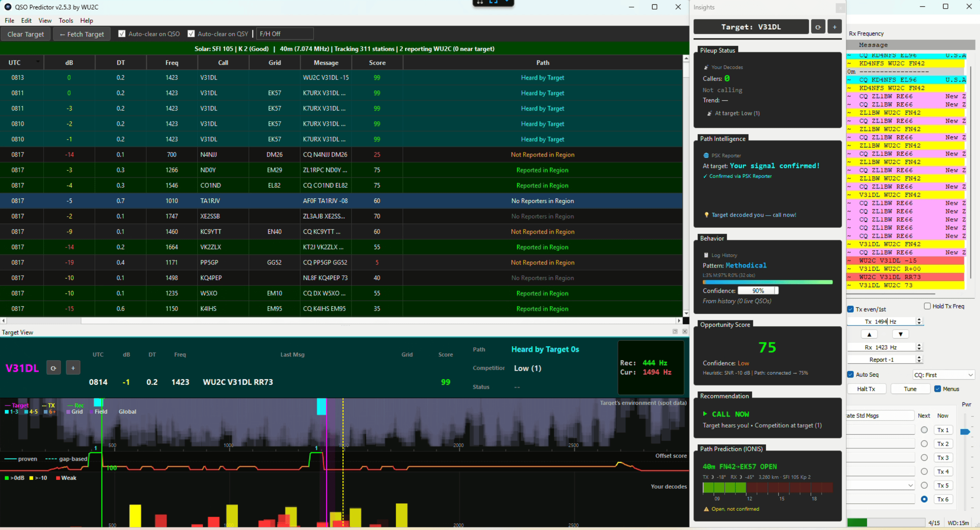Close the Target View panel
Viewport: 980px width, 530px height.
tap(685, 332)
